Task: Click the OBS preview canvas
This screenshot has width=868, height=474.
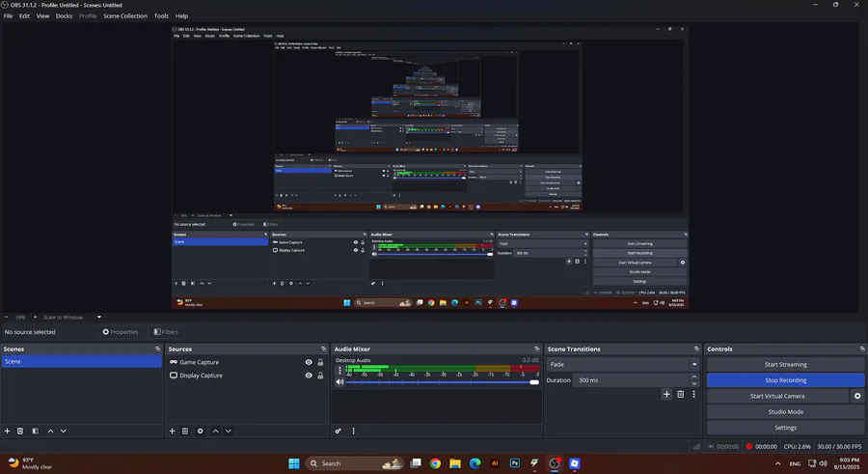Action: point(430,167)
